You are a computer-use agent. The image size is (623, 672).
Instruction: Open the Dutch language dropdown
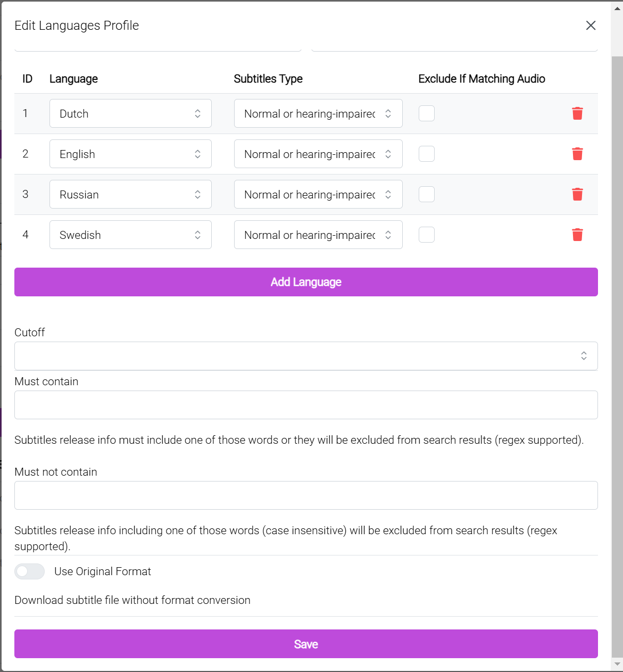coord(130,113)
